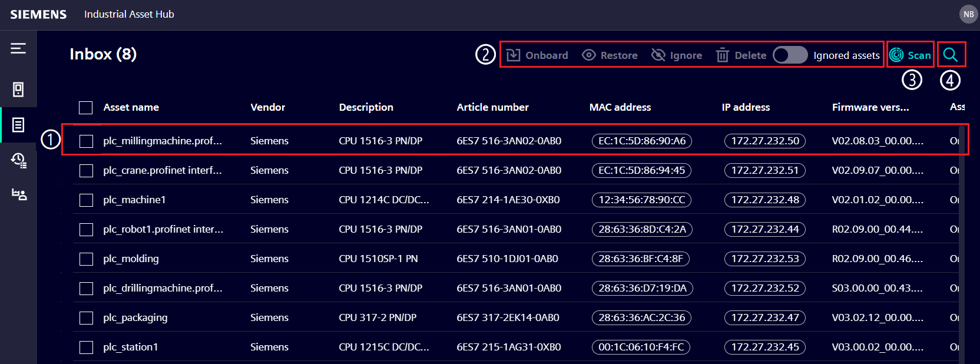Toggle the Ignored assets switch

[x=790, y=55]
